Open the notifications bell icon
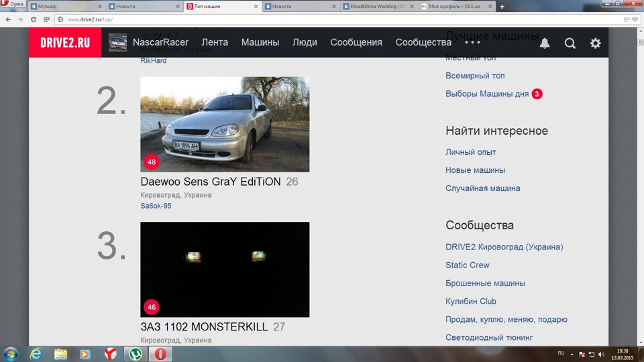The width and height of the screenshot is (644, 362). coord(545,43)
